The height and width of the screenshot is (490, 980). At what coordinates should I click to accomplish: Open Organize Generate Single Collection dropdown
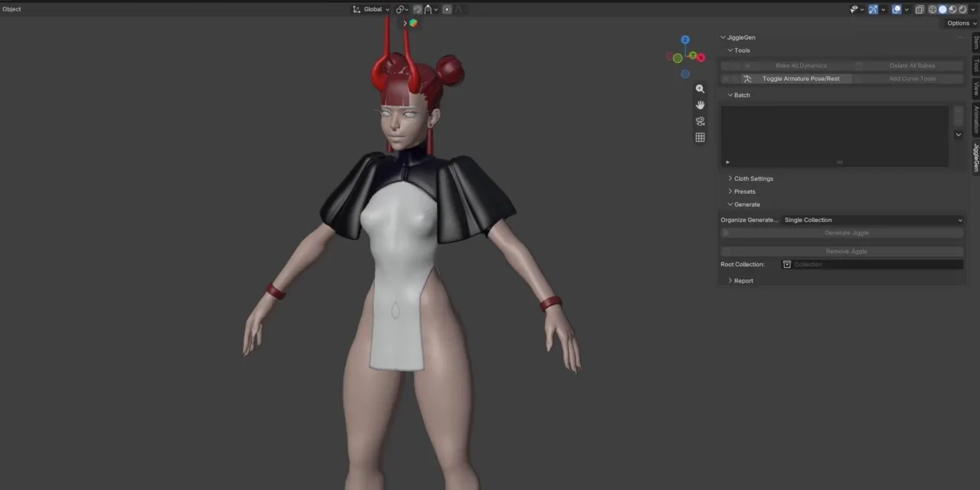[x=872, y=220]
